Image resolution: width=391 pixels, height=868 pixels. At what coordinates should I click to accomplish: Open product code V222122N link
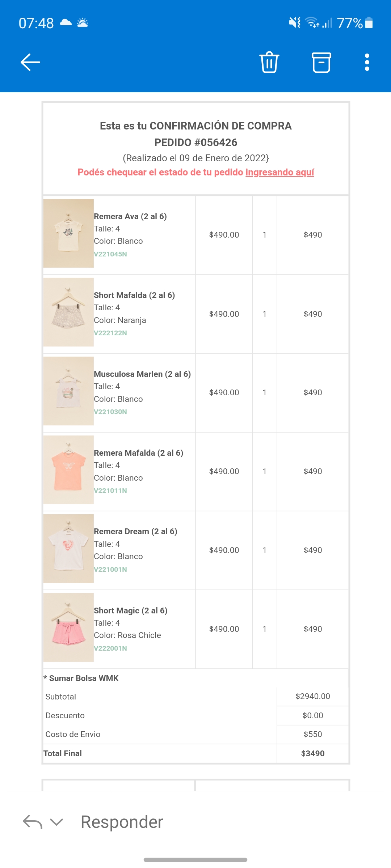(x=110, y=333)
